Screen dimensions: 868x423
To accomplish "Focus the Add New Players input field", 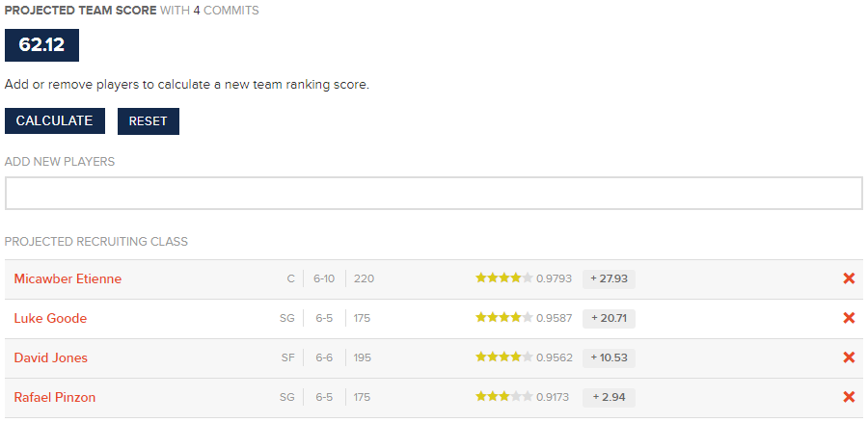I will (x=433, y=194).
